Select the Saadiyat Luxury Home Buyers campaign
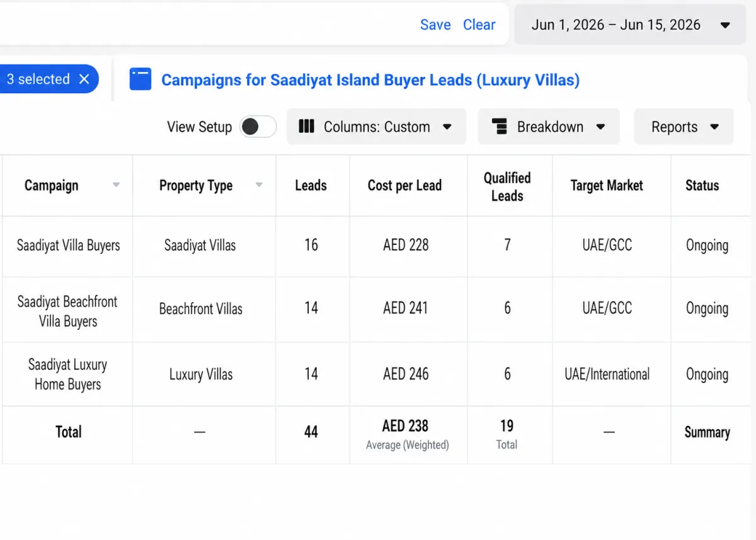Screen dimensions: 756x540 click(67, 374)
